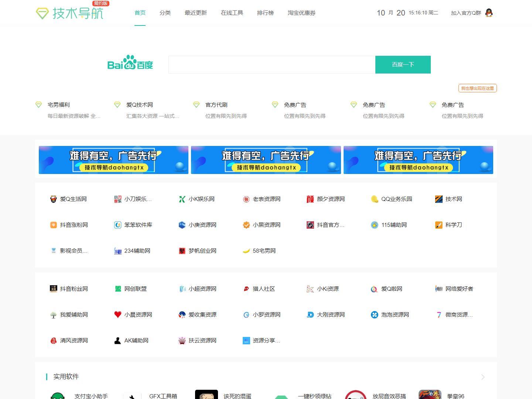Click the 我也想出现在这里 button
The image size is (532, 399).
478,88
